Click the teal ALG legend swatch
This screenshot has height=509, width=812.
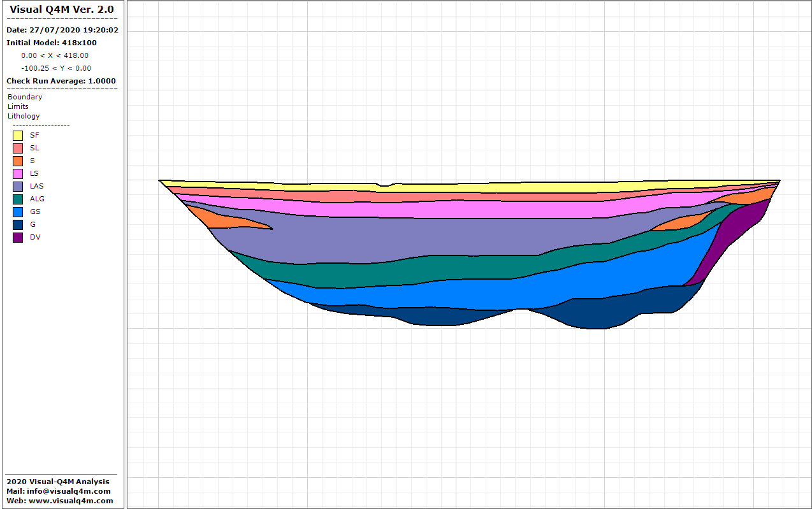pyautogui.click(x=18, y=199)
